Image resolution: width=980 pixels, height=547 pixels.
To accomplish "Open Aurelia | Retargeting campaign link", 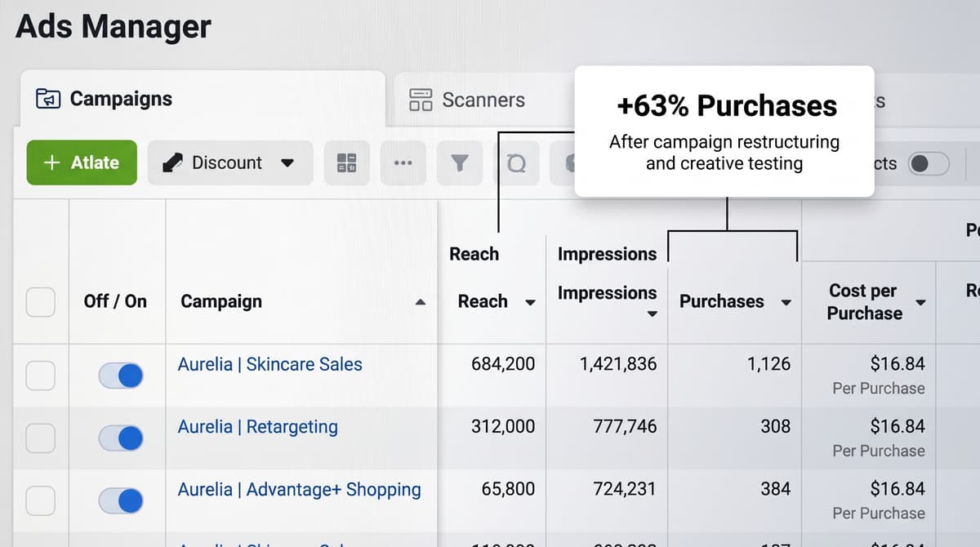I will tap(257, 426).
